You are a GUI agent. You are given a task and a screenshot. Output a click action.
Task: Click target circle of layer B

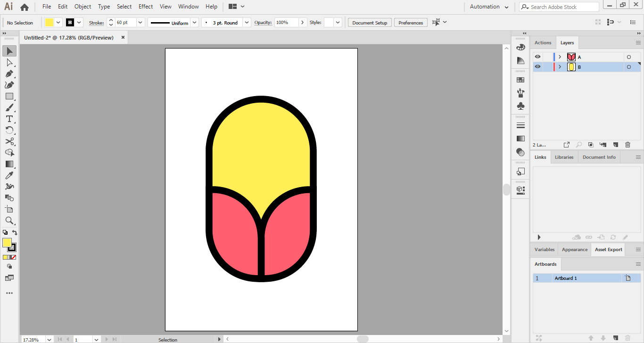point(628,67)
